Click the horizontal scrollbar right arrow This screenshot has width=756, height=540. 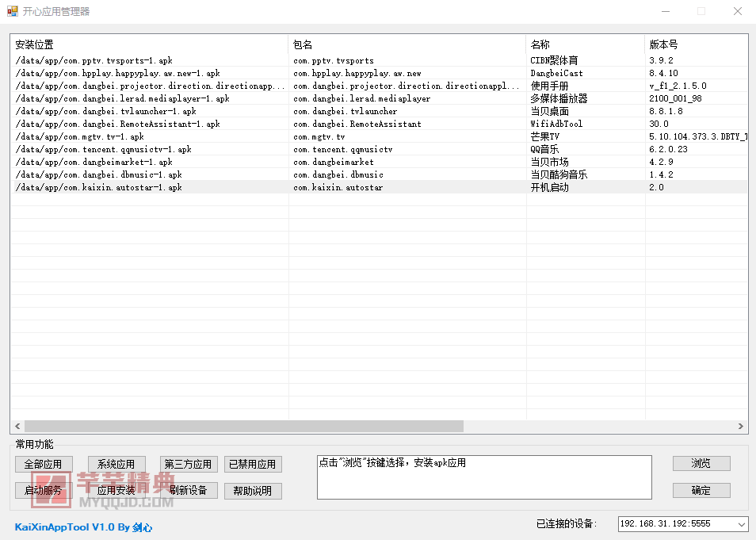[739, 427]
